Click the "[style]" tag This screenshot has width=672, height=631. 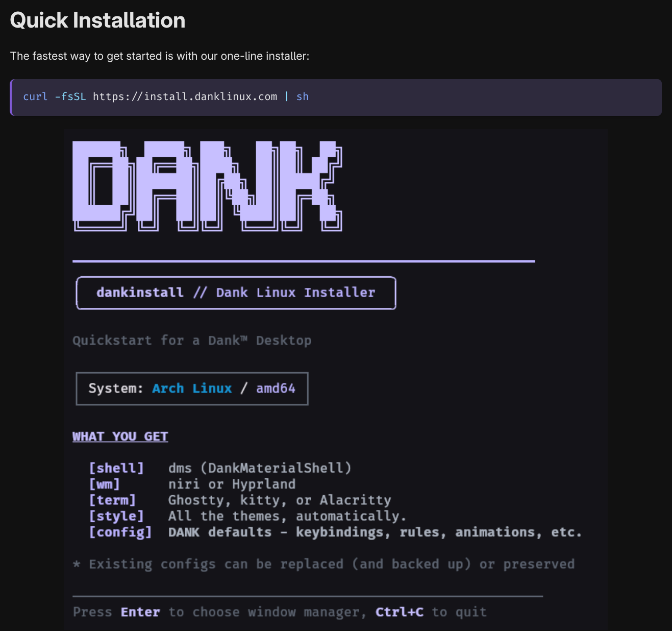[x=116, y=516]
